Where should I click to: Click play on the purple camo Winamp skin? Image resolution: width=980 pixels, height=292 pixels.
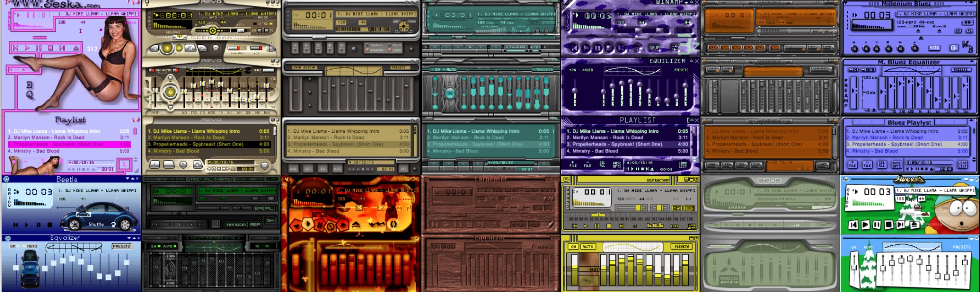tap(587, 48)
